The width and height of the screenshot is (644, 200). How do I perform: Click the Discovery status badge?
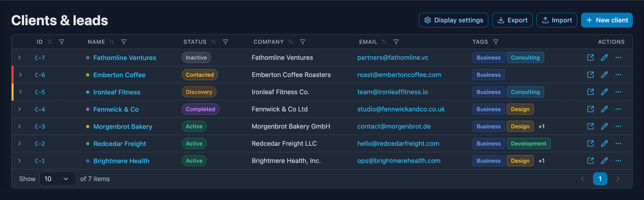[x=199, y=92]
